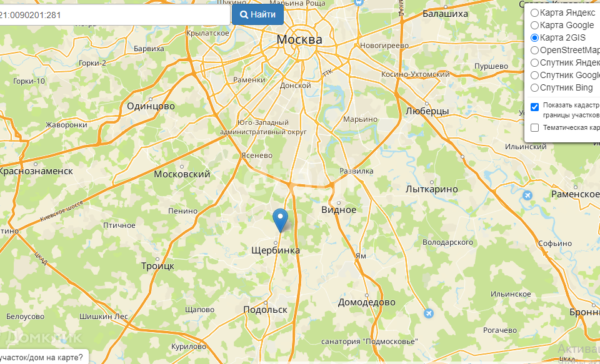Image resolution: width=600 pixels, height=364 pixels.
Task: Uncheck the cadastral boundaries checkbox
Action: [x=534, y=107]
